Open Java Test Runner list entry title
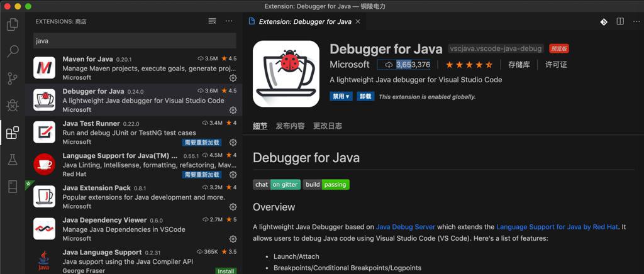This screenshot has width=644, height=274. tap(91, 123)
